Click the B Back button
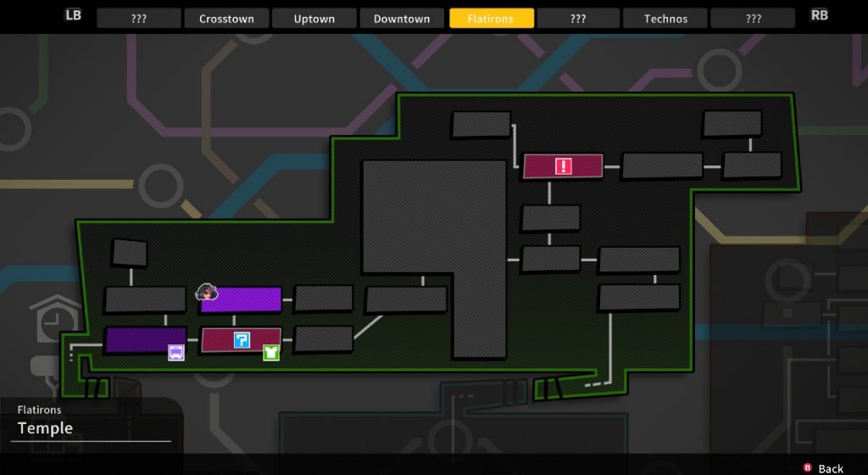Viewport: 868px width, 475px height. 823,468
